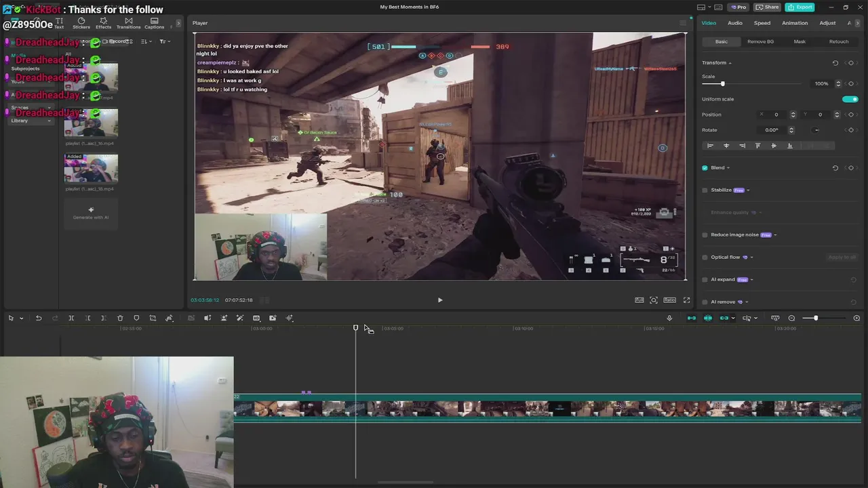Expand the Stabilize section arrow
868x488 pixels.
tap(748, 190)
